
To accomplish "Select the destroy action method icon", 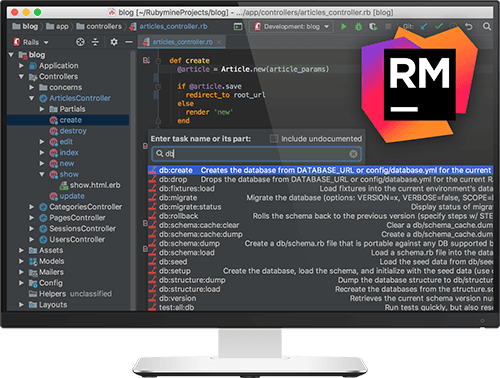I will [x=53, y=131].
